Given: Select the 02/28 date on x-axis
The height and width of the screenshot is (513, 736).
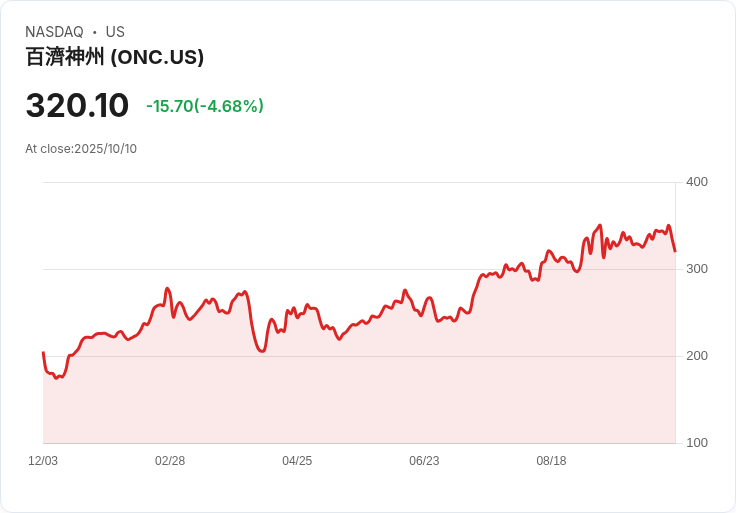Looking at the screenshot, I should (170, 461).
